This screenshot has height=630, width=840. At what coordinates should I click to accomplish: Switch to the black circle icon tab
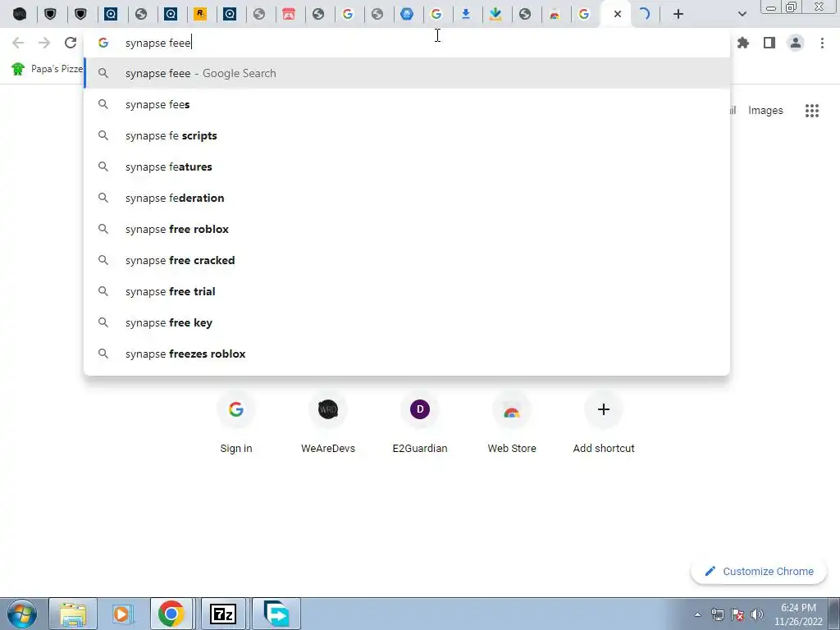20,14
